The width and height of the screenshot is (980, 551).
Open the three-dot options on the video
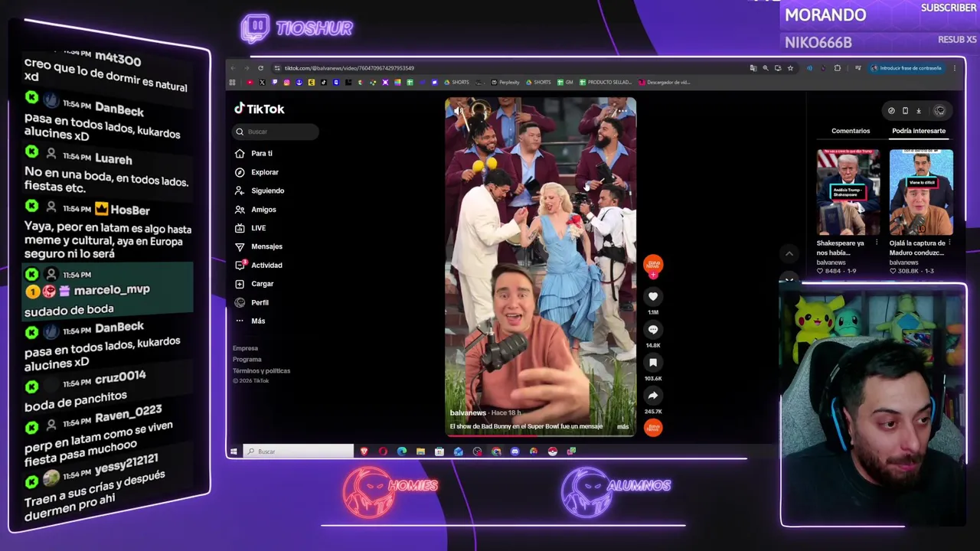click(622, 112)
